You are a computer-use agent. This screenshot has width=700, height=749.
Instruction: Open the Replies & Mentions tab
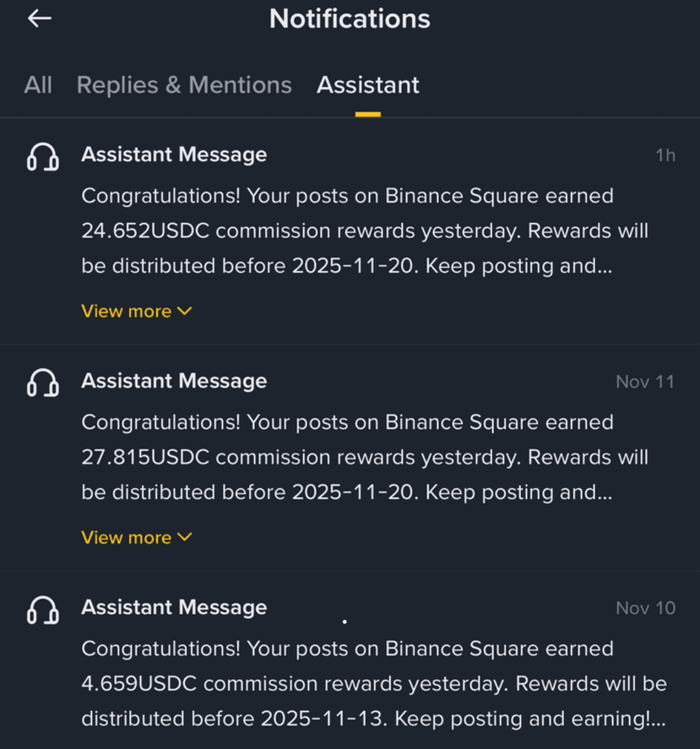click(x=184, y=85)
